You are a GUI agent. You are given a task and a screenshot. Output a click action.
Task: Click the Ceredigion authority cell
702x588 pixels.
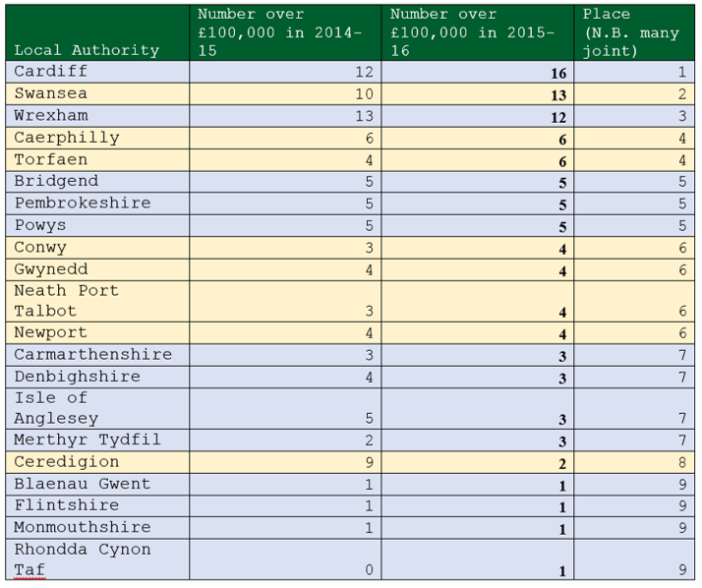pos(67,461)
